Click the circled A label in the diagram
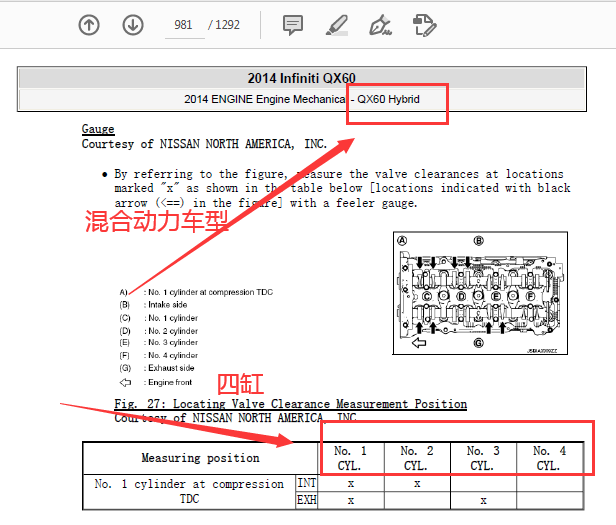The height and width of the screenshot is (525, 616). 402,240
